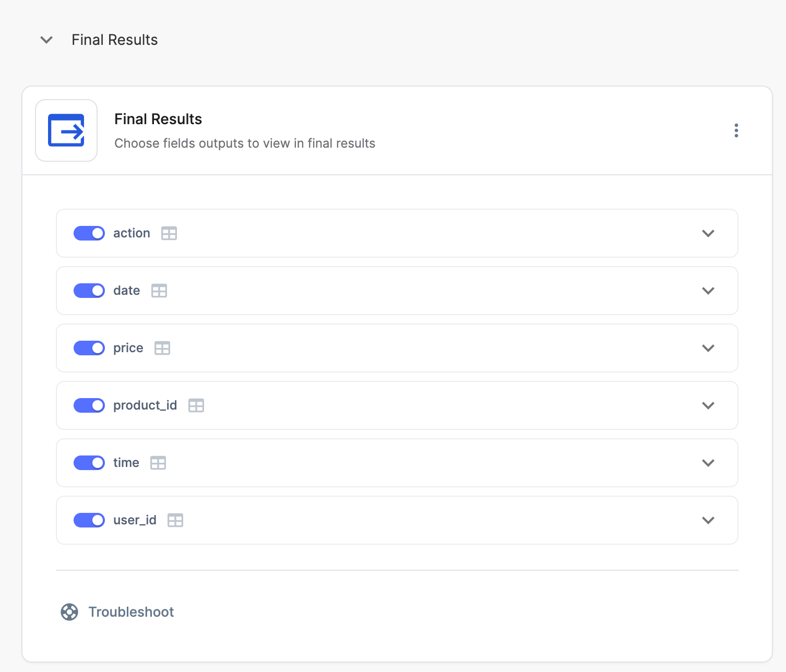Turn off the price field output

pos(89,348)
